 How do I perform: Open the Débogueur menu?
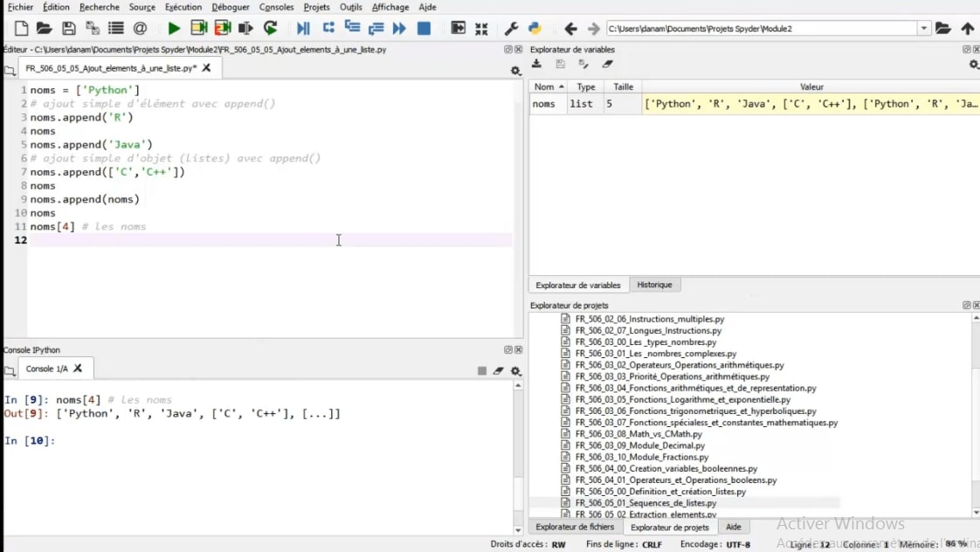pos(230,7)
